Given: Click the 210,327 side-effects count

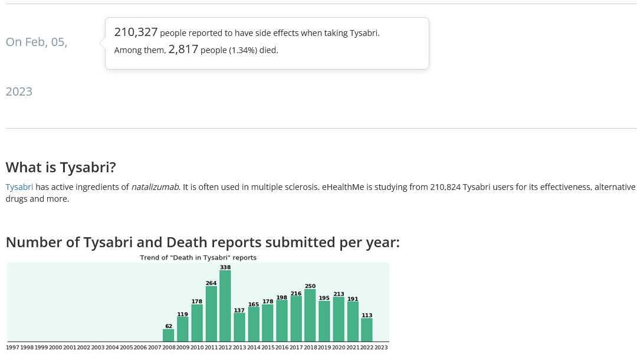Looking at the screenshot, I should 136,32.
